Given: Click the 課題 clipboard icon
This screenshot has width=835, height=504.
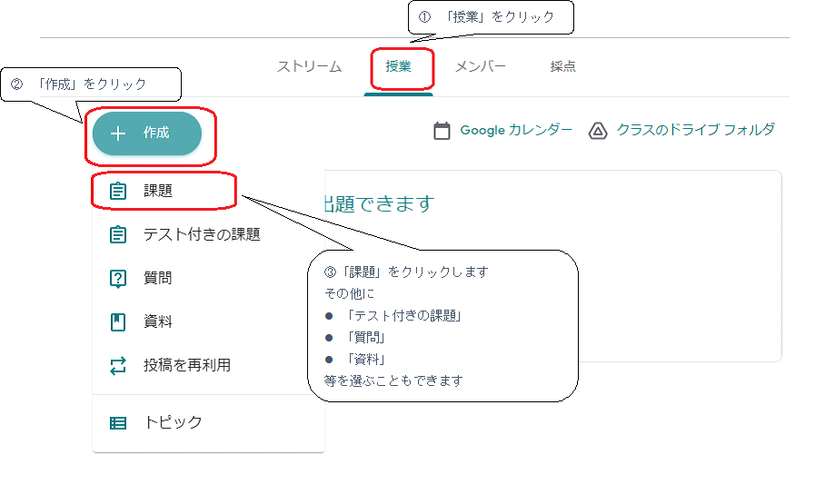Looking at the screenshot, I should (x=118, y=191).
